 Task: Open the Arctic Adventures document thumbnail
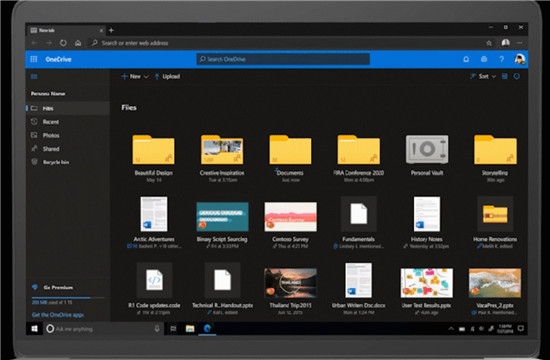point(154,214)
